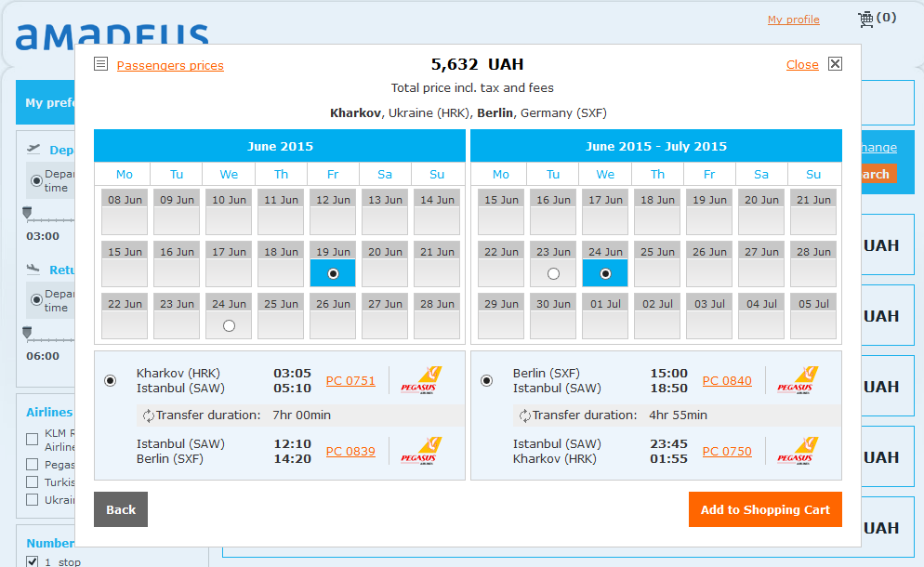Click the Airlines filter heading

point(49,412)
